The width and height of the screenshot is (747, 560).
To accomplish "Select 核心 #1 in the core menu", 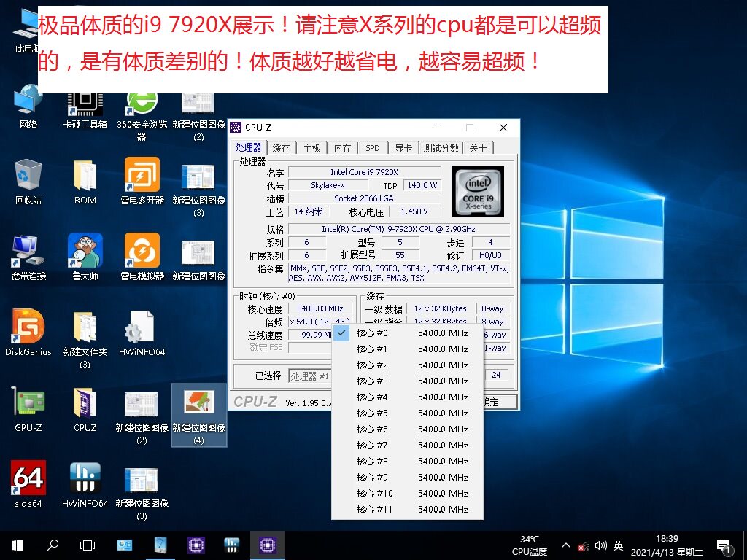I will [x=407, y=349].
